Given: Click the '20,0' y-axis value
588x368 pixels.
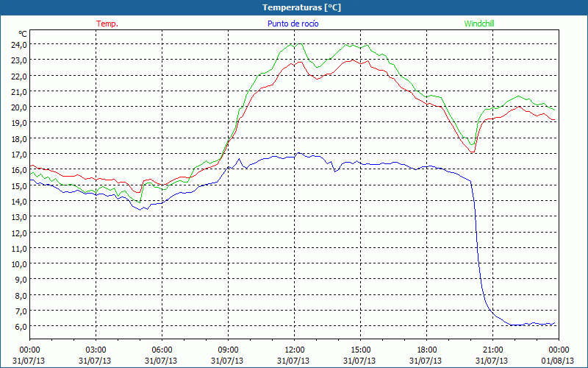Looking at the screenshot, I should pyautogui.click(x=20, y=107).
